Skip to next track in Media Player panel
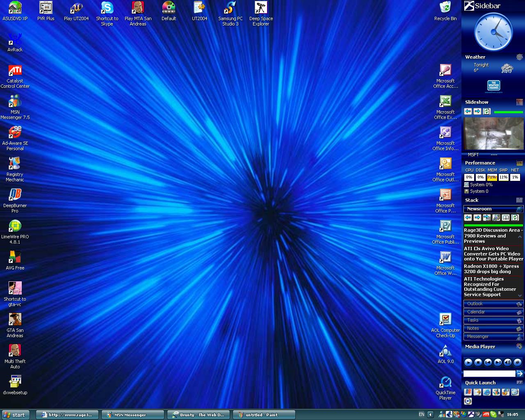This screenshot has width=525, height=420. tap(498, 362)
